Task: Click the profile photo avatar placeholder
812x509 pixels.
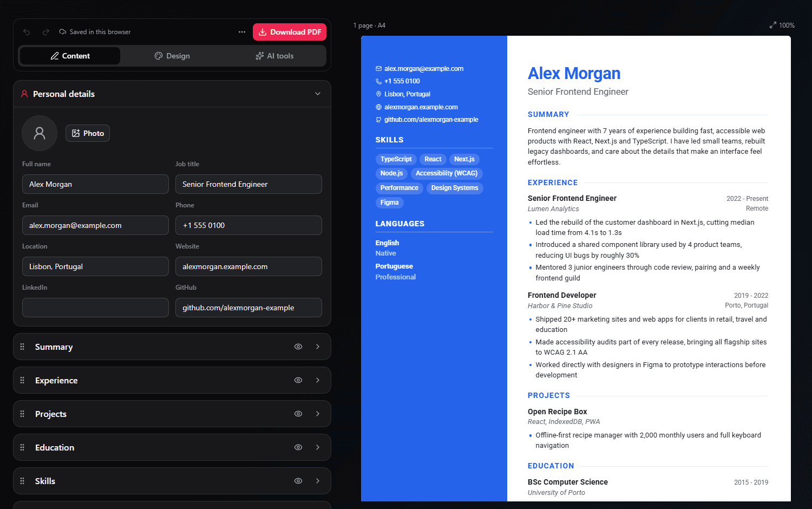Action: point(40,133)
